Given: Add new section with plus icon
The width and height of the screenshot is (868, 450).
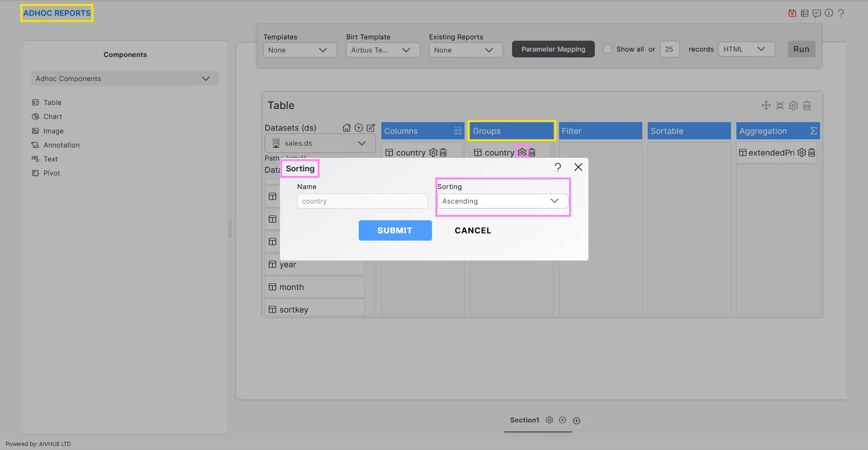Looking at the screenshot, I should [x=577, y=421].
